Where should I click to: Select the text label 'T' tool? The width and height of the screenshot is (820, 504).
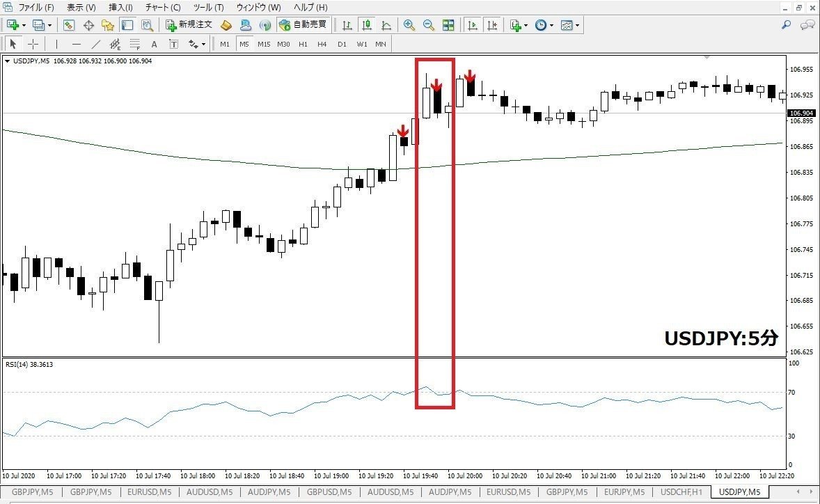click(x=173, y=44)
